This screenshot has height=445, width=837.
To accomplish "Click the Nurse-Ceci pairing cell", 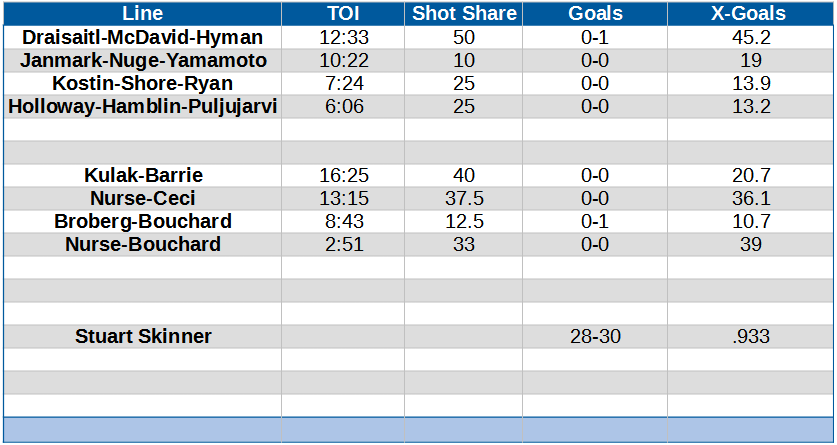I will [143, 198].
